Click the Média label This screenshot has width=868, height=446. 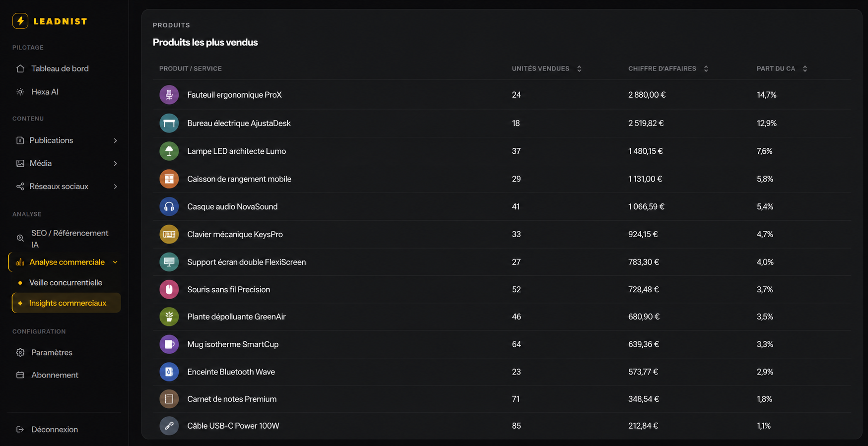click(41, 163)
